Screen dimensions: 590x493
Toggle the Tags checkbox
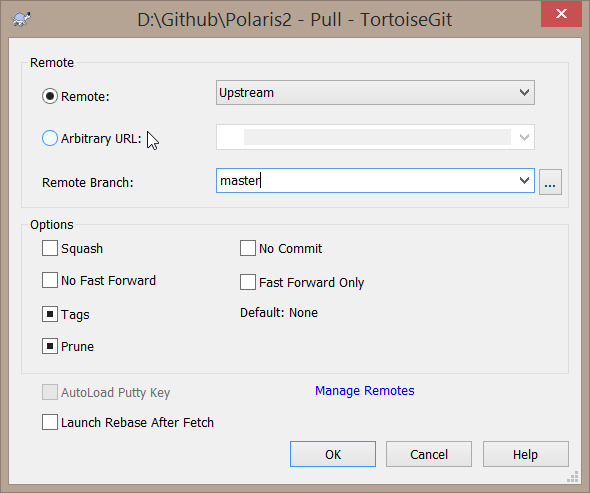pos(50,314)
